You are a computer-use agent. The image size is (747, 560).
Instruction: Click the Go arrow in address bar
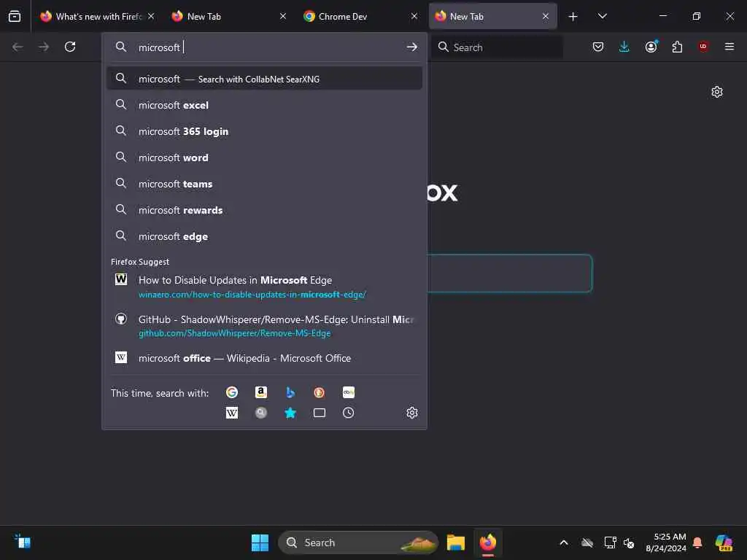pos(412,47)
